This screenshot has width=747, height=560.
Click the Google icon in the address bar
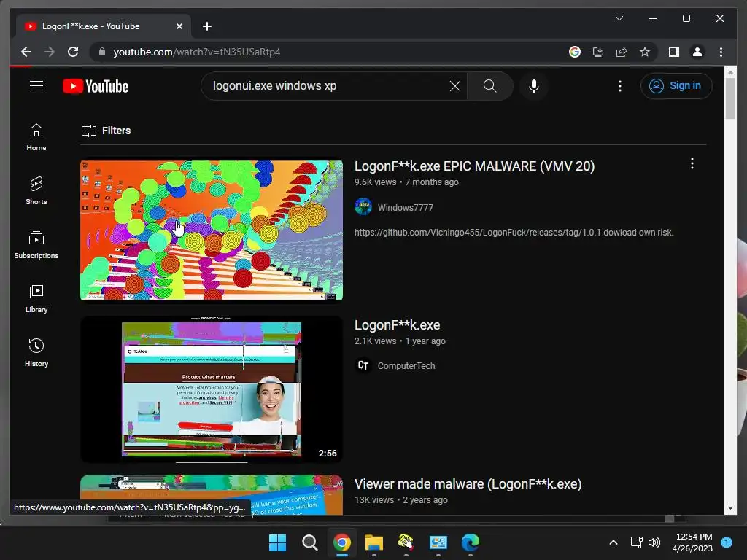575,52
